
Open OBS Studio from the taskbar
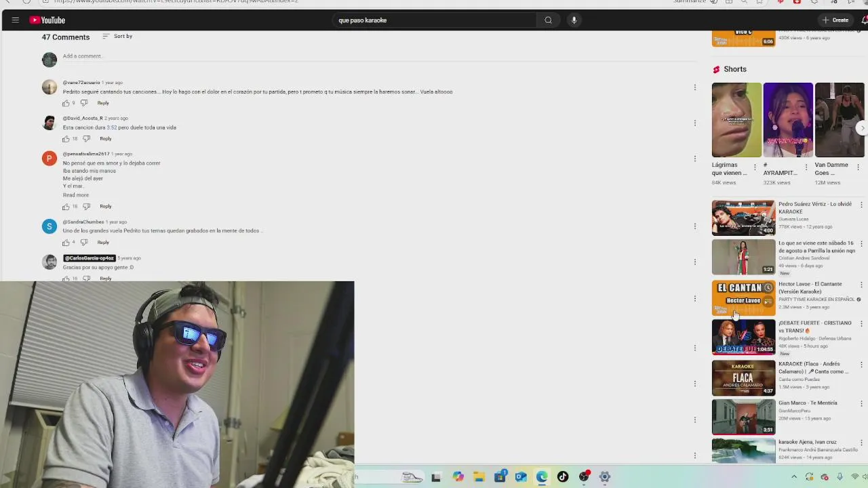click(584, 477)
